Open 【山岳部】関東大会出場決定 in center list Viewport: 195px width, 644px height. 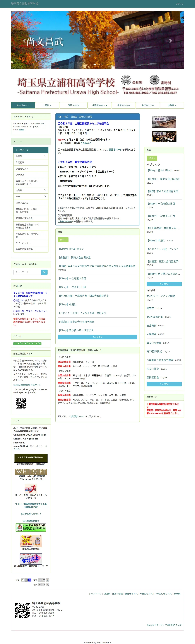point(75,257)
